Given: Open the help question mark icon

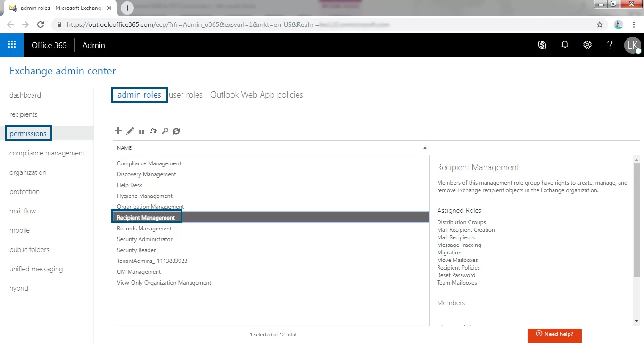Looking at the screenshot, I should (610, 45).
